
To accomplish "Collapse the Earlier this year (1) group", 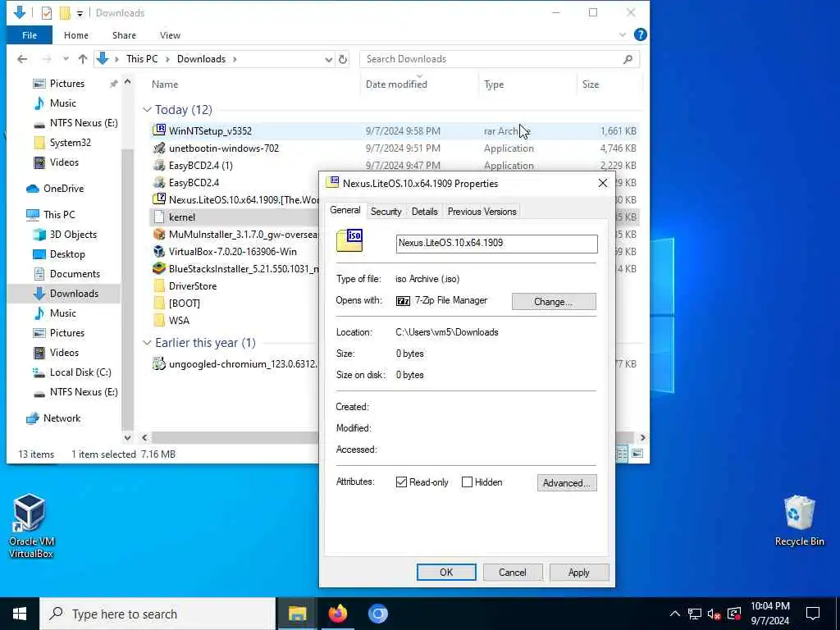I will [x=147, y=343].
